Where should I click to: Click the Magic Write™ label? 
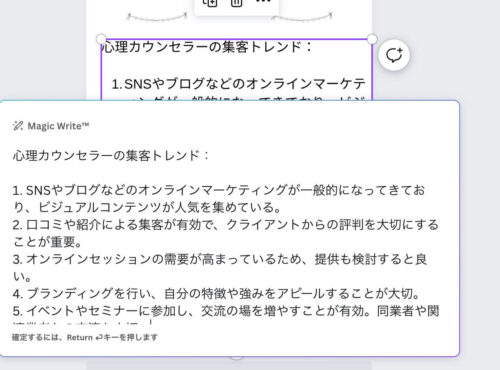pyautogui.click(x=58, y=126)
